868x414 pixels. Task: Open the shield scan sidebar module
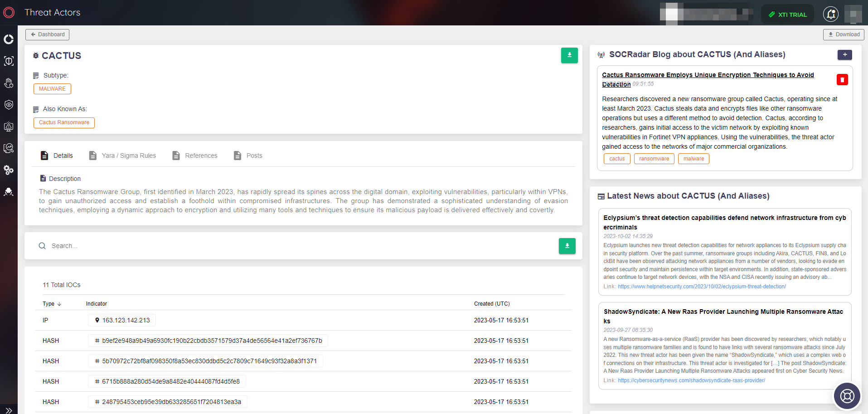9,61
